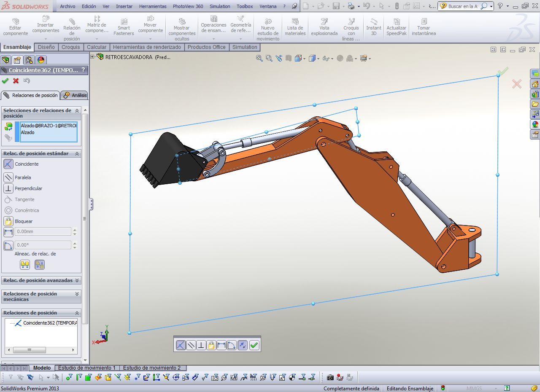Click the undo arrow in the PropertyManager

pos(27,81)
